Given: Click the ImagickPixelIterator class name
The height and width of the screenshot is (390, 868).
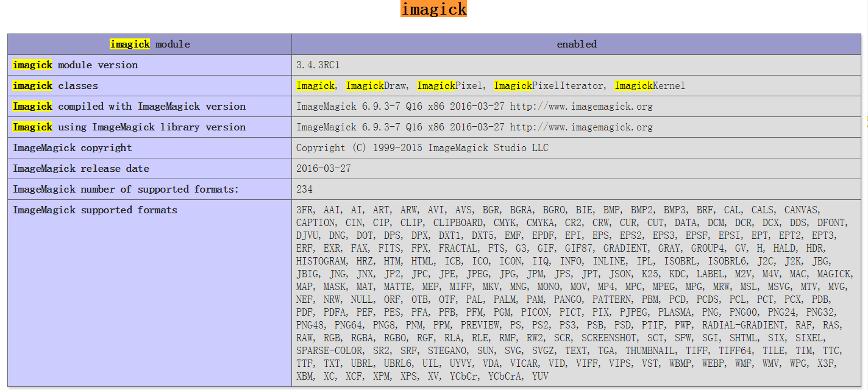Looking at the screenshot, I should 549,86.
